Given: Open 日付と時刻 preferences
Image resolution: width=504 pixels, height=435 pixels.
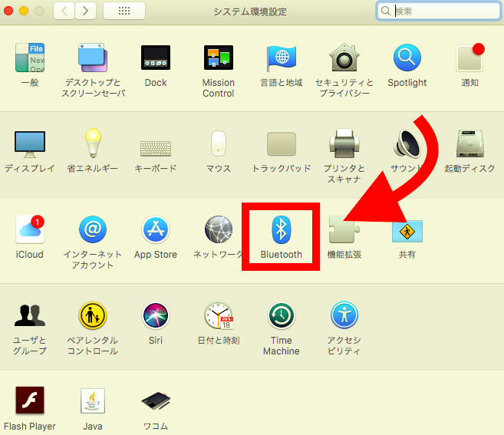Looking at the screenshot, I should [x=219, y=315].
